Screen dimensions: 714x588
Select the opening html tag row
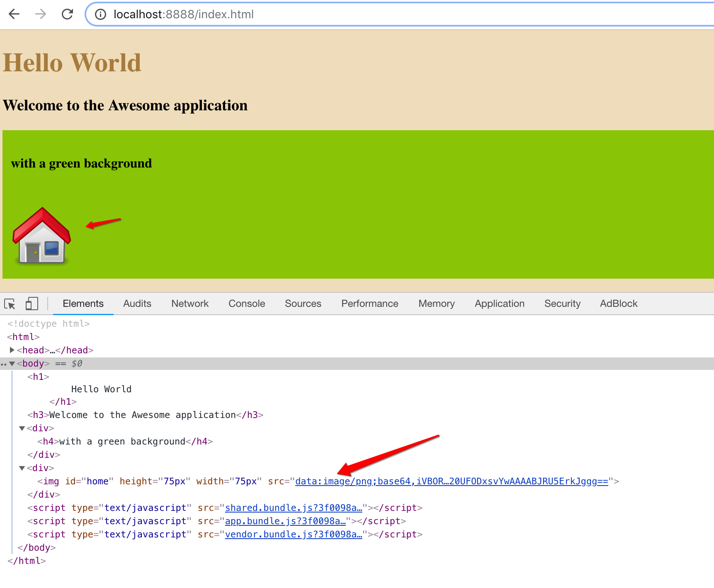pos(23,337)
